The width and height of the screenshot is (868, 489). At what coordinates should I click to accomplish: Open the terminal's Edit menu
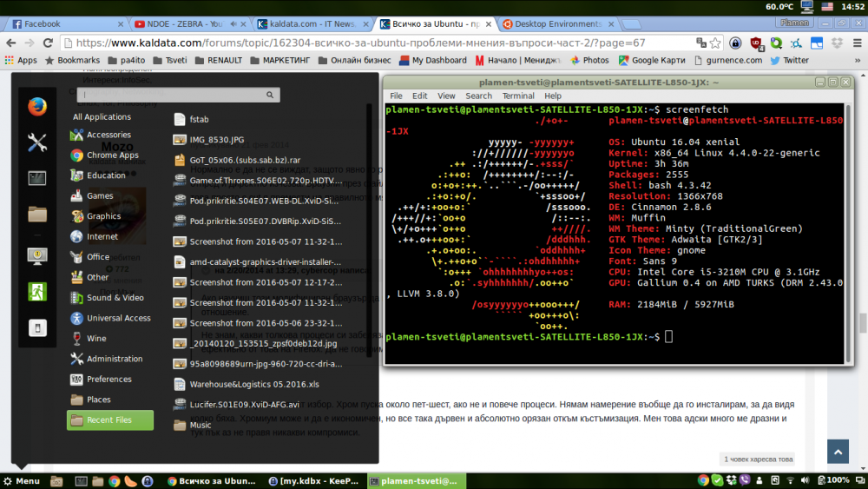point(419,96)
